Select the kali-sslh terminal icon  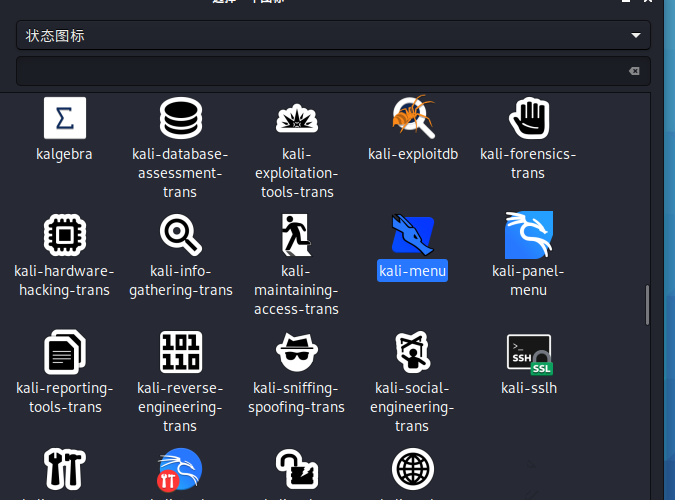[x=528, y=352]
